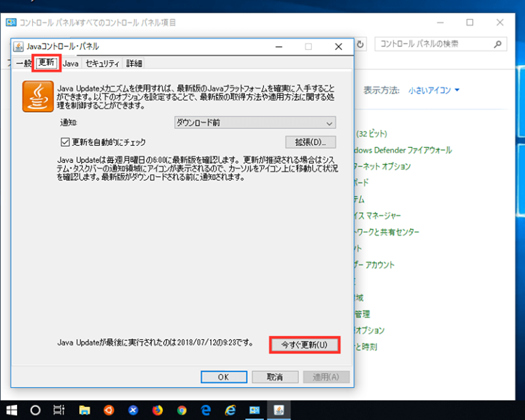
Task: Click the Java icon in dialog title bar
Action: [x=18, y=47]
